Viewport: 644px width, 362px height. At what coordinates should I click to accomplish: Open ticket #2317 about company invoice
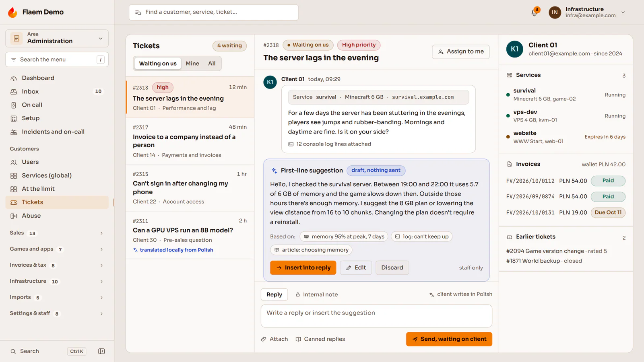point(190,141)
